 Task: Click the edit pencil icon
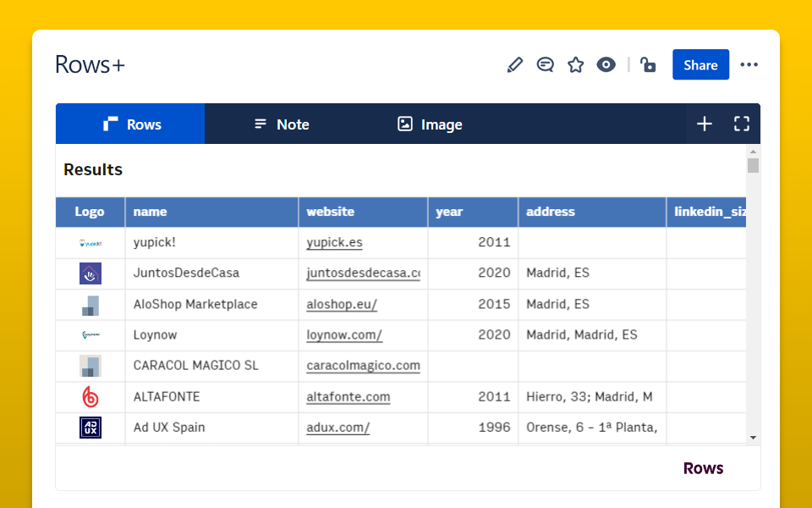click(x=515, y=64)
